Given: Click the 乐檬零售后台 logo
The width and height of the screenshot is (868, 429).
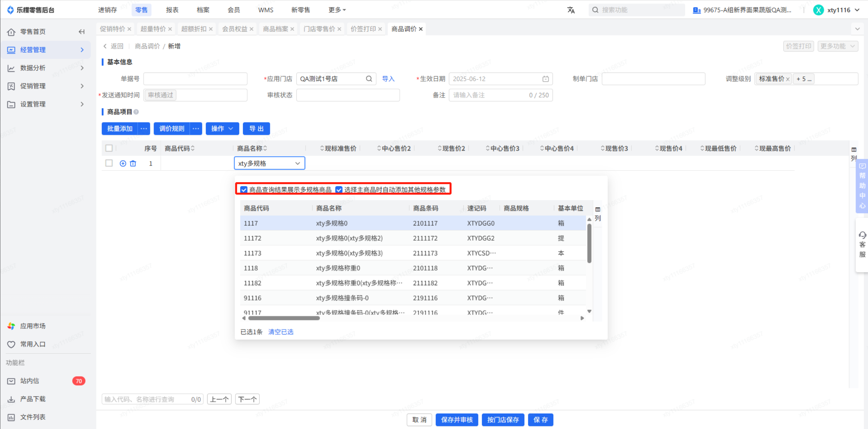Looking at the screenshot, I should click(30, 10).
